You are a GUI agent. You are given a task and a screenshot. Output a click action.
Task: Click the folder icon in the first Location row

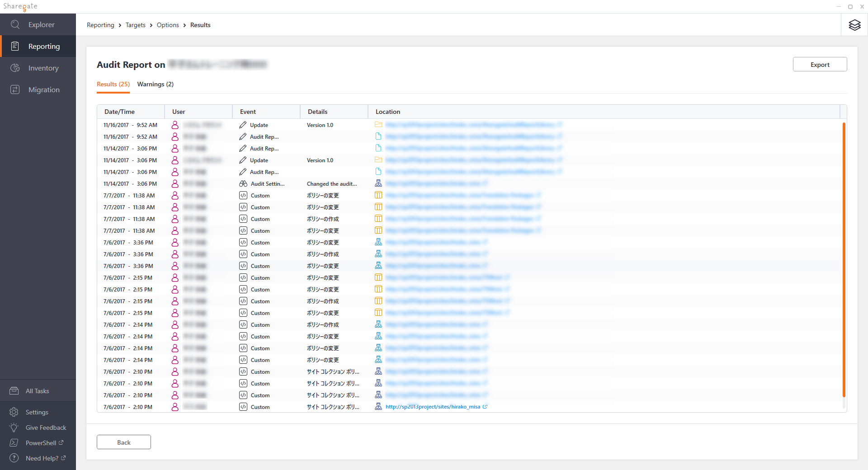coord(378,124)
